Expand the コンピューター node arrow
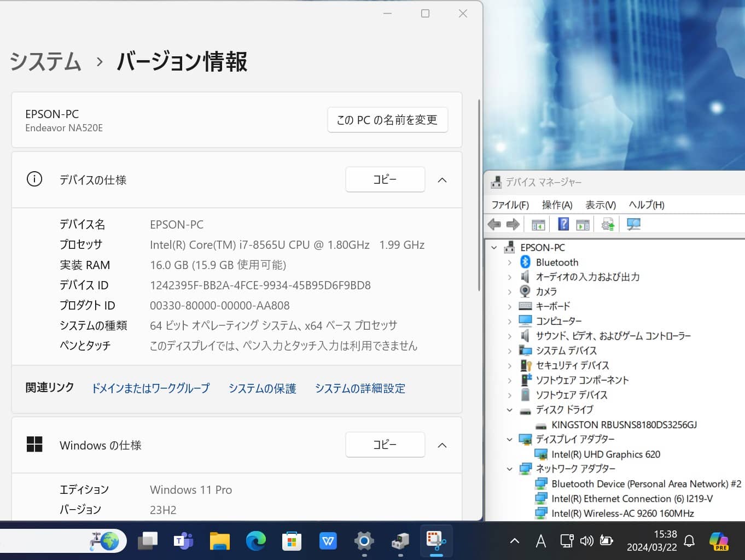745x560 pixels. 510,321
